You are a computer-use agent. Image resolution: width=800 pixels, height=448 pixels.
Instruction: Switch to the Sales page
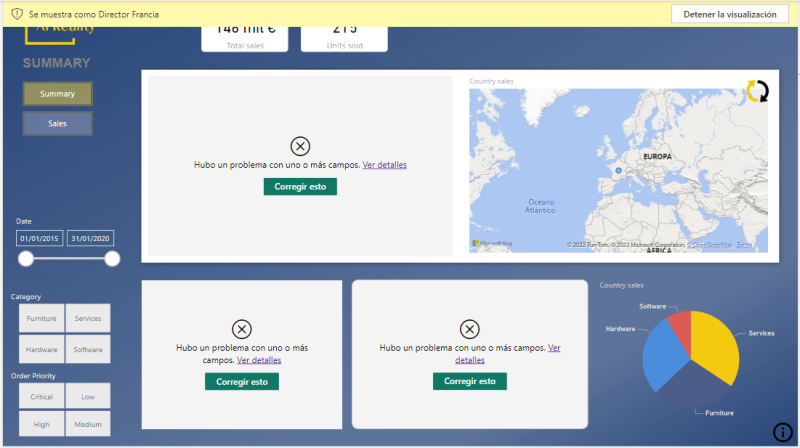pyautogui.click(x=58, y=123)
